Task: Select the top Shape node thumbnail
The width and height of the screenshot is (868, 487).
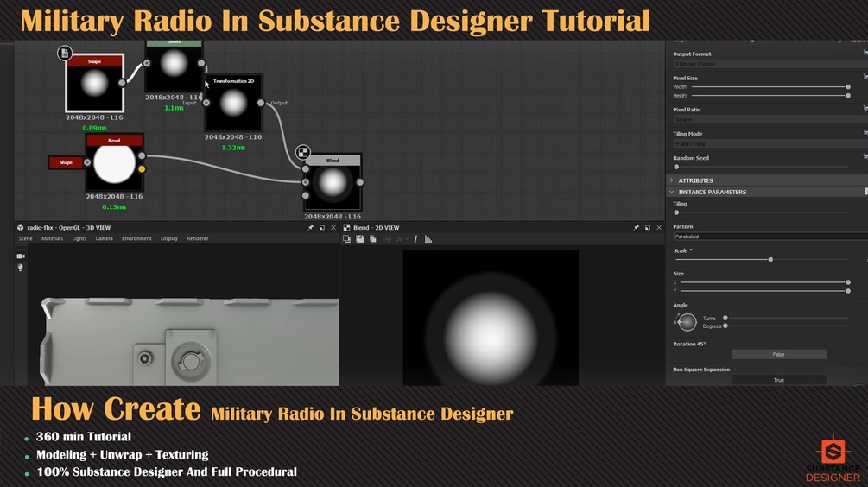Action: (x=95, y=84)
